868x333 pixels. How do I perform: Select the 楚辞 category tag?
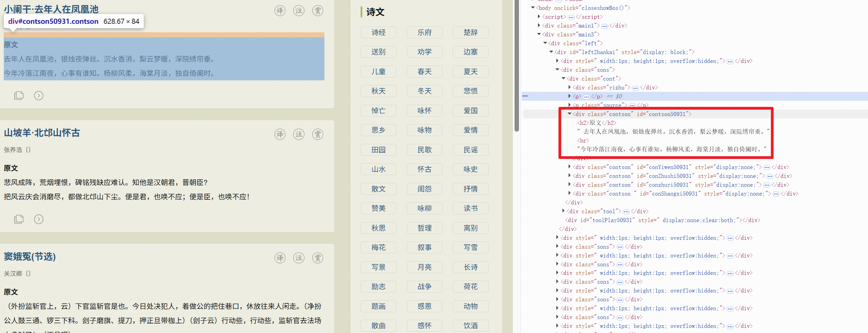pos(471,32)
